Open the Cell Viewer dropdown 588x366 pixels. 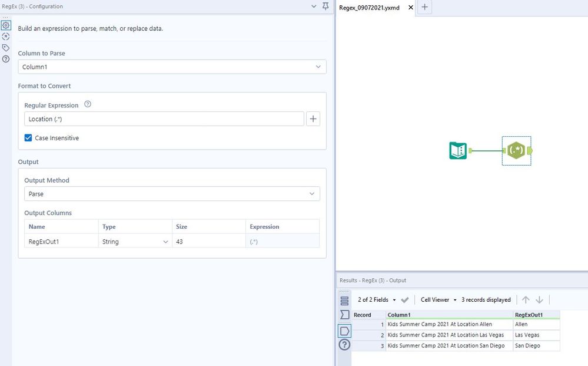click(438, 299)
